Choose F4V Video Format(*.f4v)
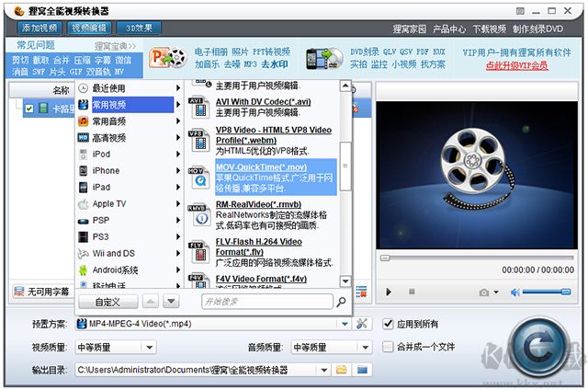This screenshot has height=390, width=588. 263,281
